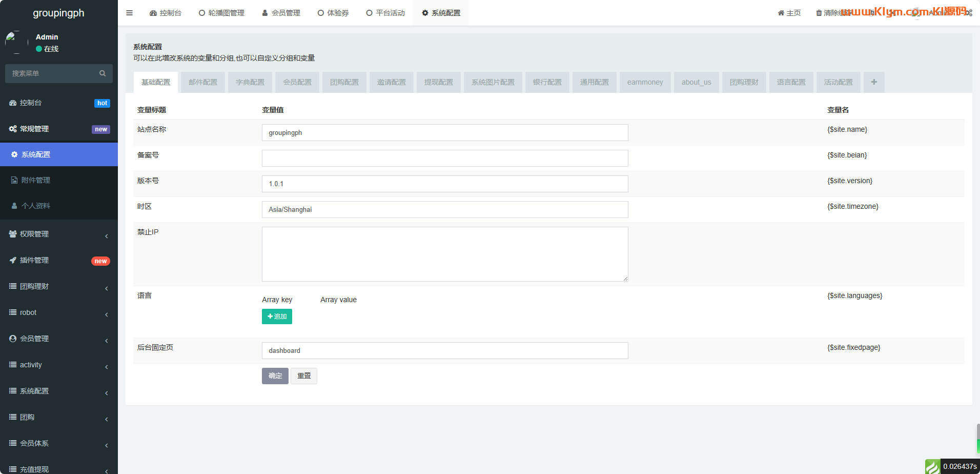The height and width of the screenshot is (474, 980).
Task: Click the 控制台 dashboard icon in sidebar
Action: click(13, 103)
